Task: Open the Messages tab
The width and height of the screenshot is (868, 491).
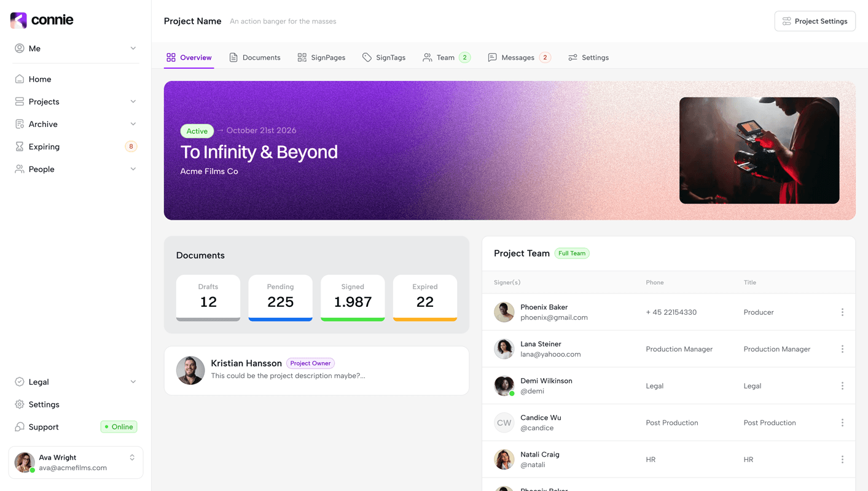Action: pos(519,58)
